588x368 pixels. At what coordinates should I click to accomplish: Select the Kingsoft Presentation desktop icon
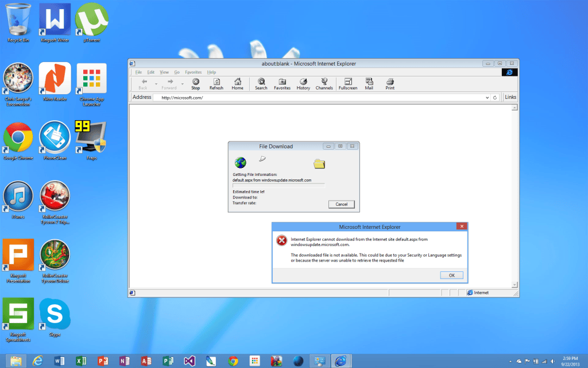(18, 261)
